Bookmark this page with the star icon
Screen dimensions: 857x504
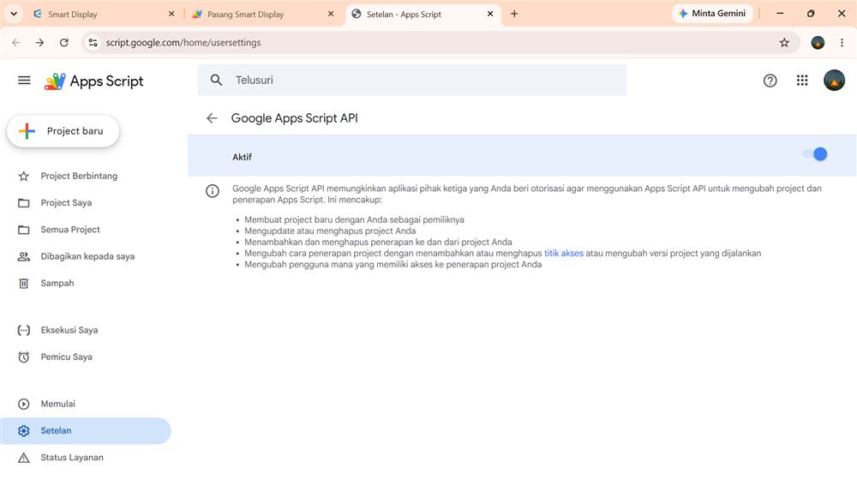[x=784, y=43]
